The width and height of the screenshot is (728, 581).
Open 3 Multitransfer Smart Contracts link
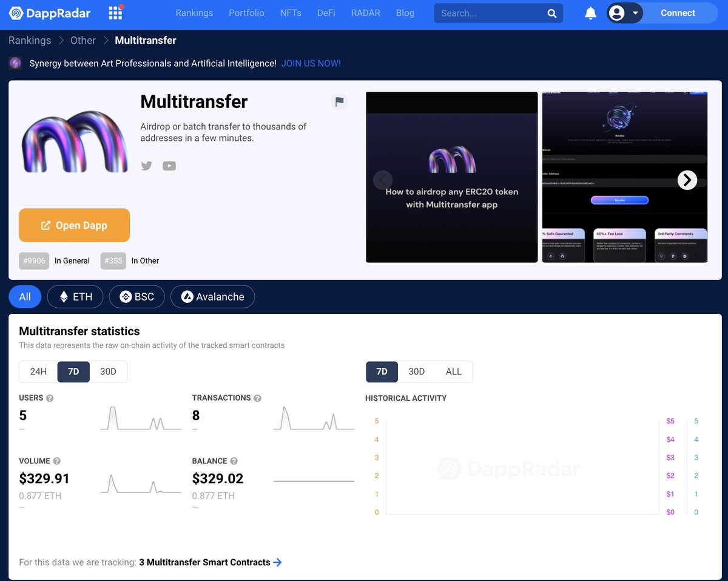coord(204,562)
